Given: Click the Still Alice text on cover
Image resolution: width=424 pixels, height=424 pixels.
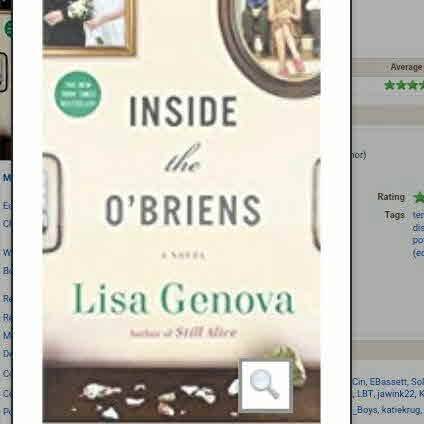Looking at the screenshot, I should (206, 332).
